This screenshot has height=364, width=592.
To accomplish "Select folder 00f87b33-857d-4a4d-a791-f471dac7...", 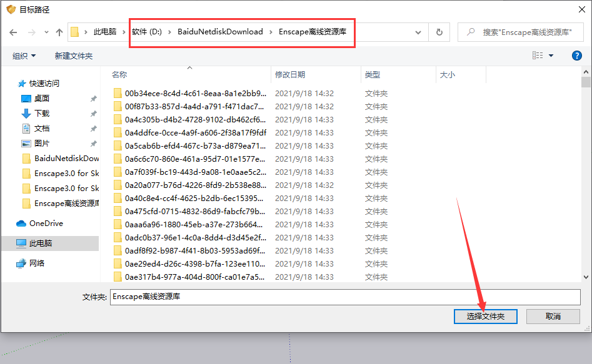I will click(x=194, y=106).
